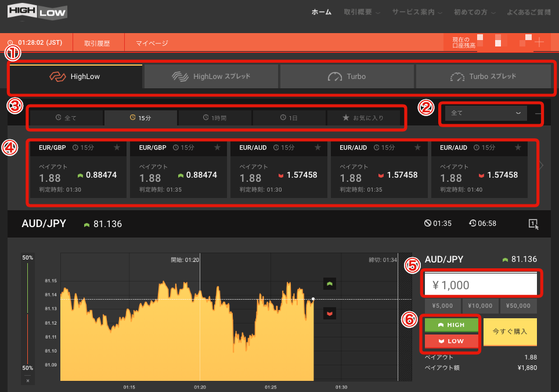
Task: Click the 01:35 expiry time icon
Action: pos(428,223)
